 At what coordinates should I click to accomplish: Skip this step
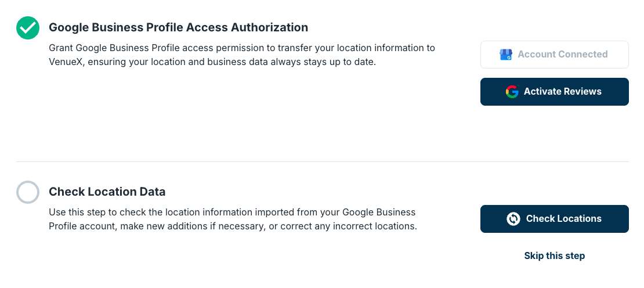tap(555, 255)
